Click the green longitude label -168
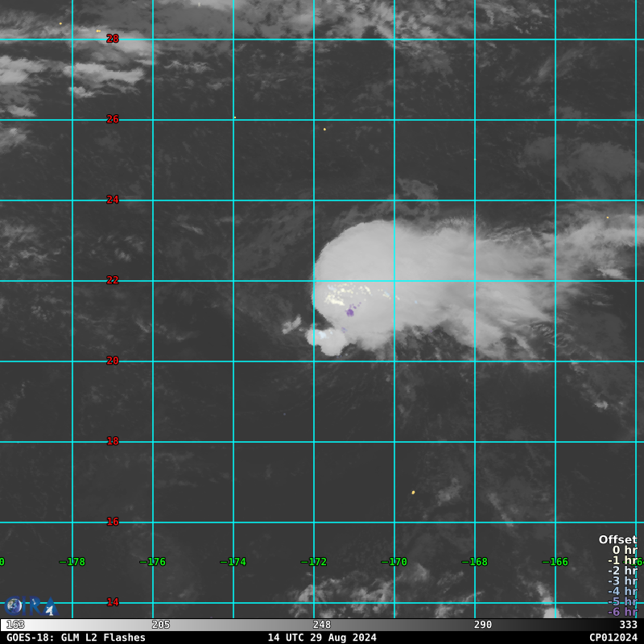The width and height of the screenshot is (644, 644). click(475, 562)
